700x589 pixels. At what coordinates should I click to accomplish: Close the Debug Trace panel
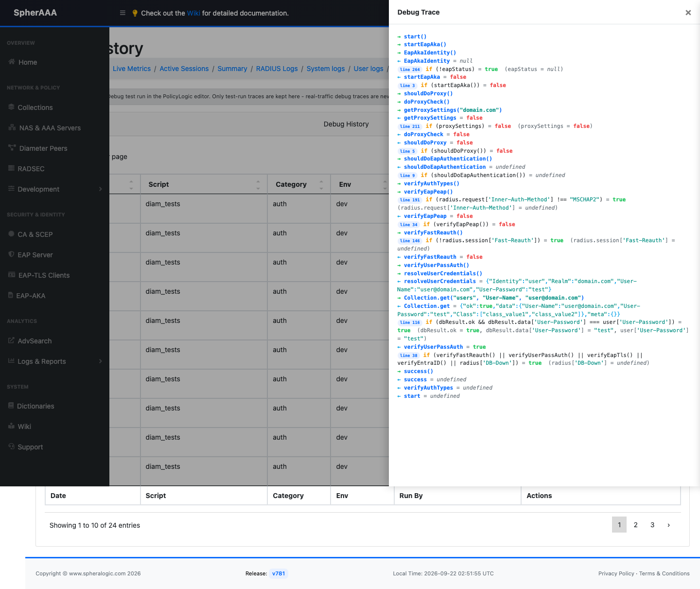click(x=688, y=13)
